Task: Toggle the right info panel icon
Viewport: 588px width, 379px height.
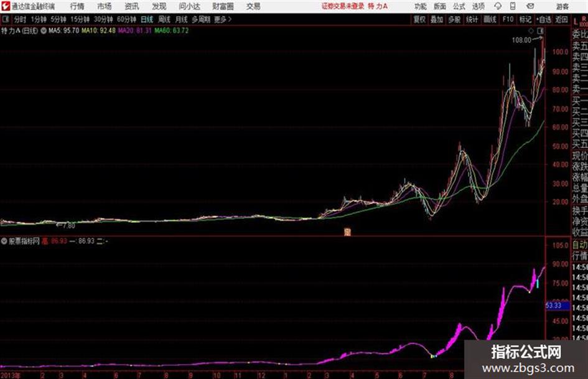Action: click(540, 30)
